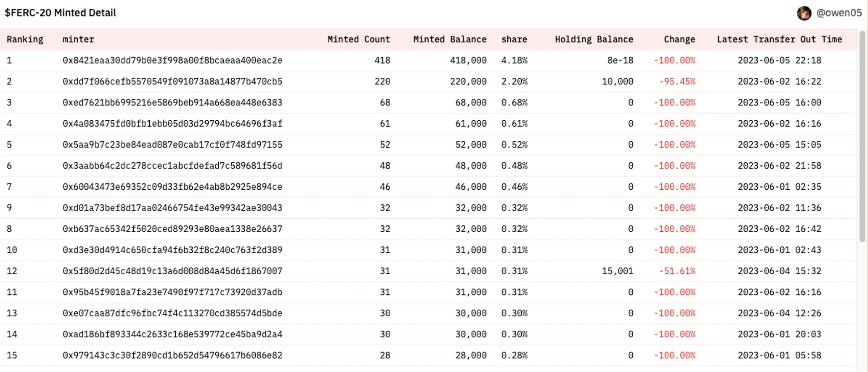Click the $FERC-20 Minted Detail title
The image size is (868, 372).
click(x=60, y=13)
